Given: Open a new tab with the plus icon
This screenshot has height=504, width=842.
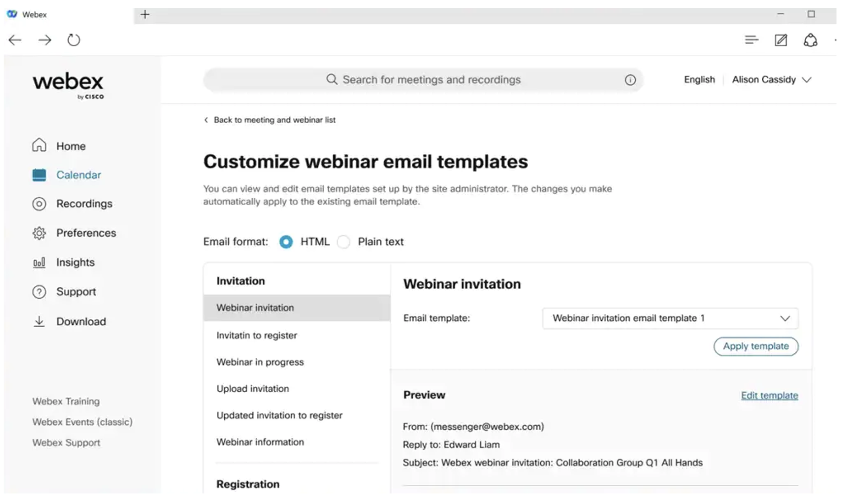Looking at the screenshot, I should coord(145,15).
